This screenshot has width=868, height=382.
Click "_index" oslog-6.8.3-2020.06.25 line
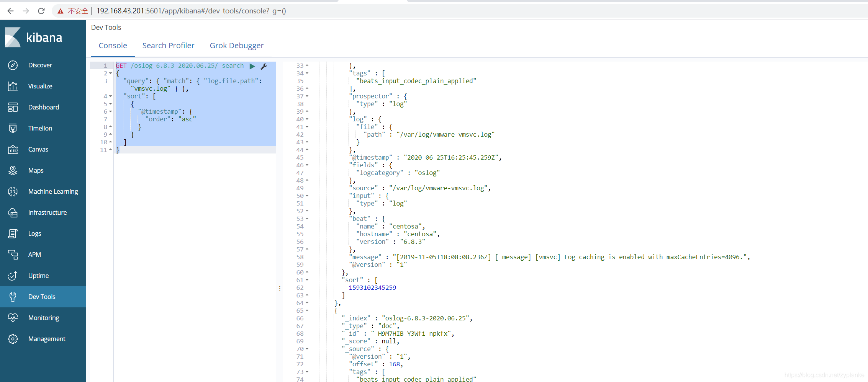coord(407,318)
